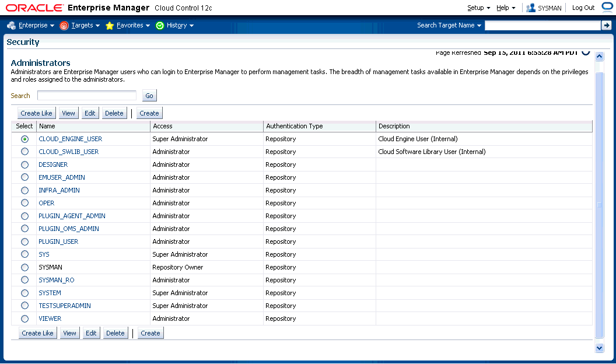The width and height of the screenshot is (616, 364).
Task: Click Log Out link
Action: tap(583, 8)
